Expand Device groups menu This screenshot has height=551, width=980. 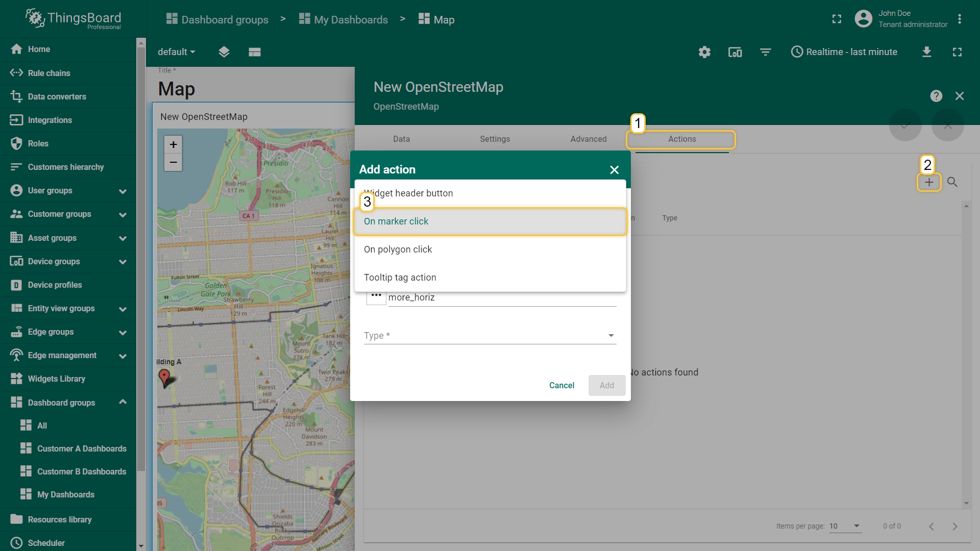(122, 262)
